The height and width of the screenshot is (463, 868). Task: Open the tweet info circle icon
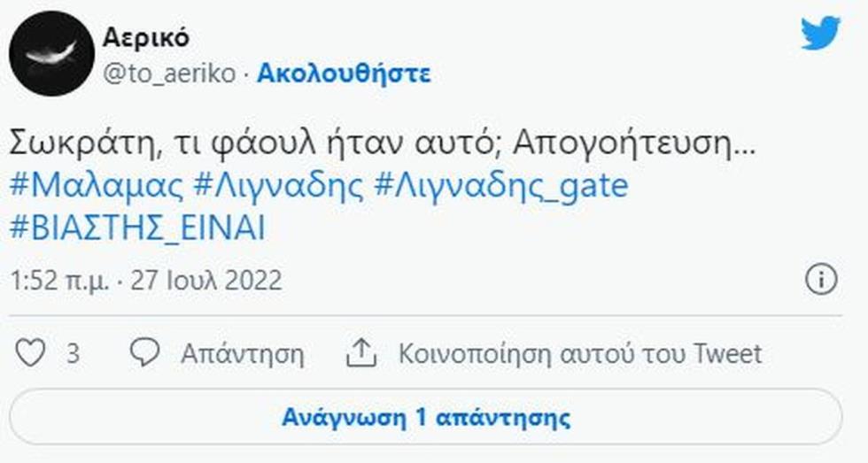[x=821, y=279]
